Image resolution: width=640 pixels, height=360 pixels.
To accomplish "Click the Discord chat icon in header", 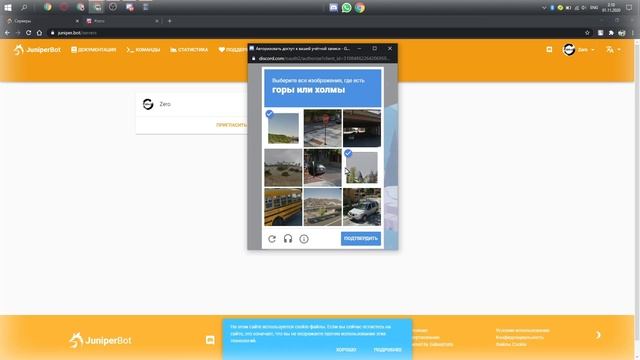I will tap(549, 49).
